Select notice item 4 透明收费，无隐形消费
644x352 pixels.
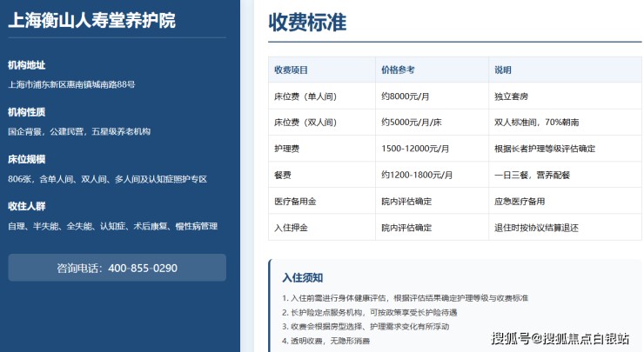[x=326, y=341]
